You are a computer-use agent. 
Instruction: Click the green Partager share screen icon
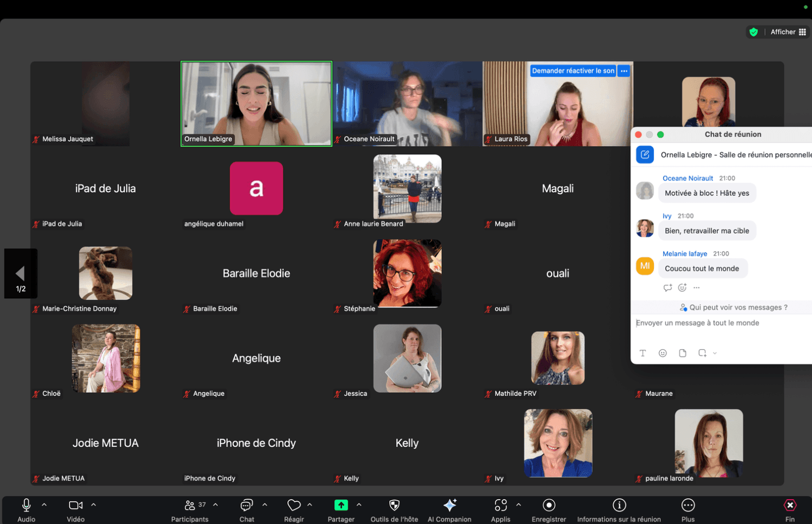[x=341, y=505]
